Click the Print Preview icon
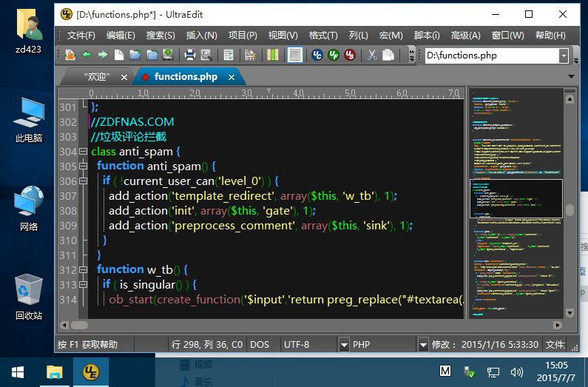 (206, 55)
